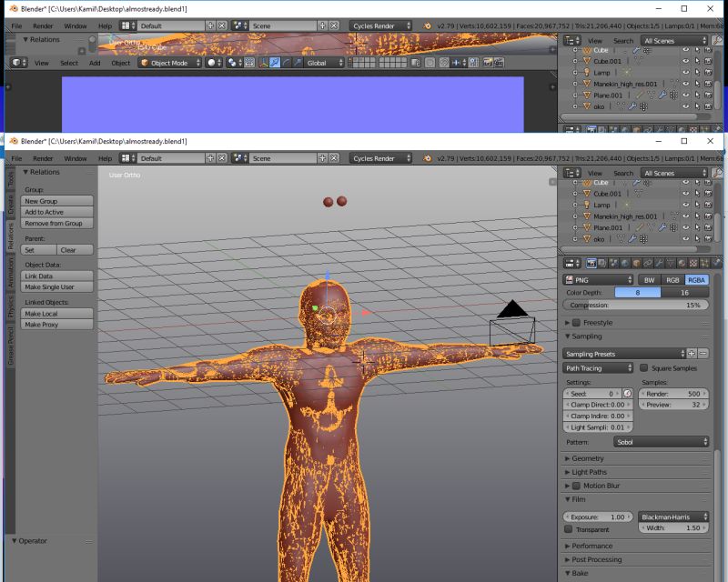Viewport: 728px width, 582px height.
Task: Click the Scene properties icon
Action: click(612, 263)
